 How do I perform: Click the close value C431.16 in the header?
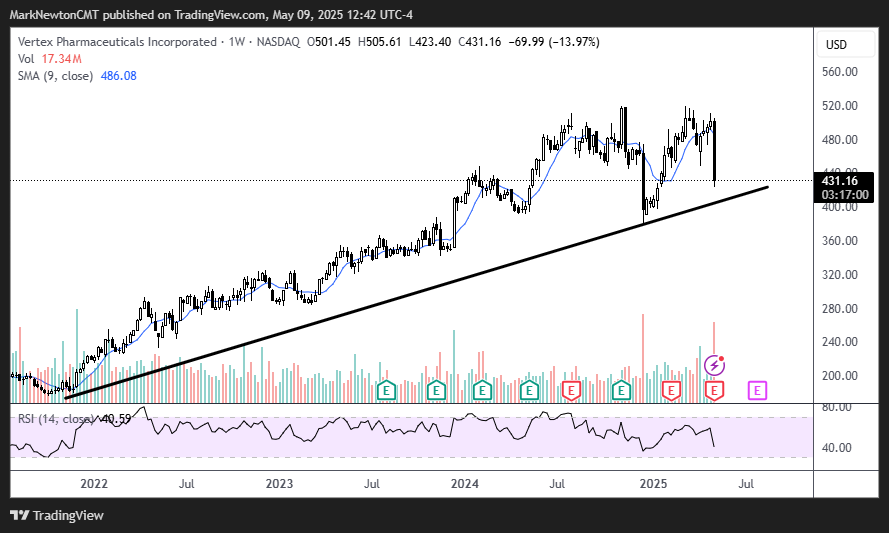[x=480, y=42]
